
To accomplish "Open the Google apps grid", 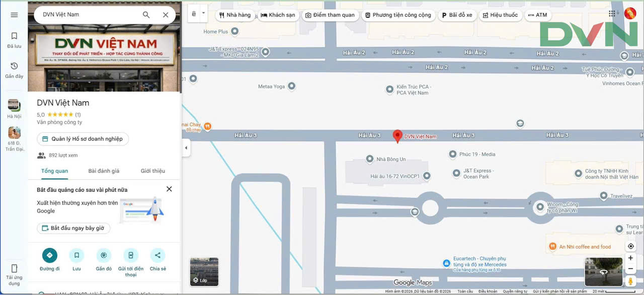I will click(612, 14).
